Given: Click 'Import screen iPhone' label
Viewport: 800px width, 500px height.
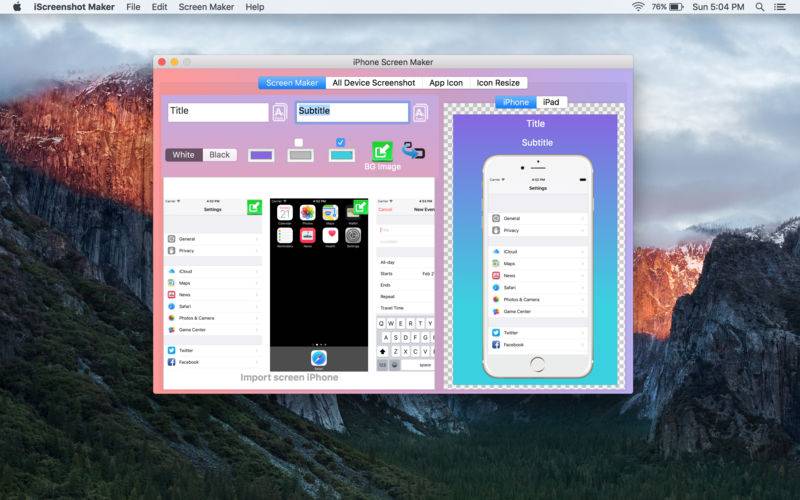Looking at the screenshot, I should coord(289,377).
